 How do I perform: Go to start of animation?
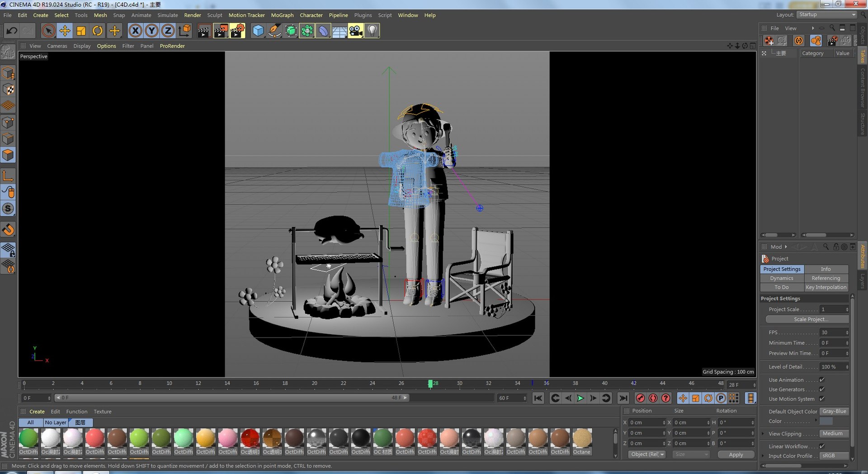538,398
